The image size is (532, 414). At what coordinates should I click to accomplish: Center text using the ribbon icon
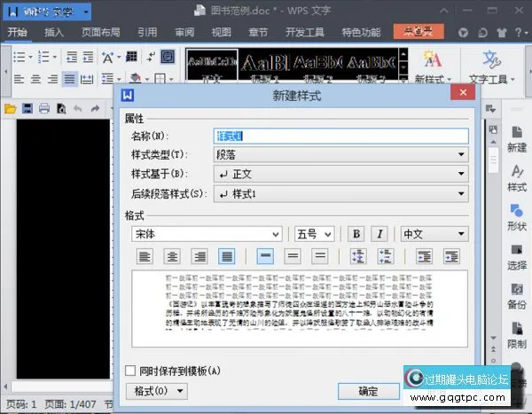tap(35, 79)
